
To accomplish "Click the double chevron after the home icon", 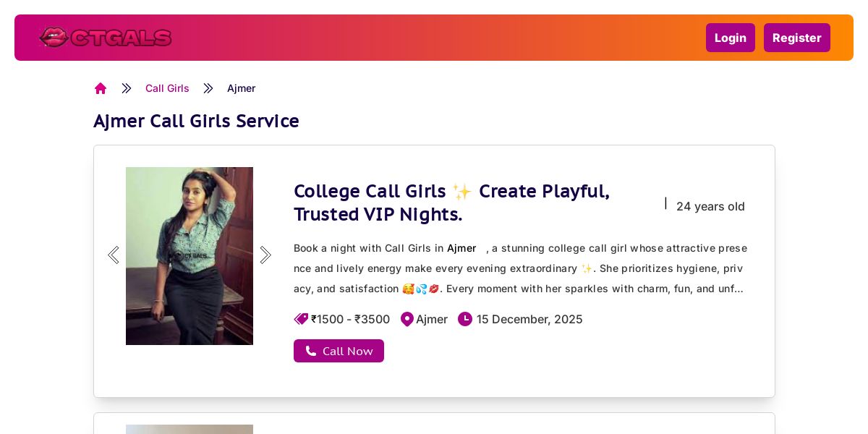I will (127, 88).
